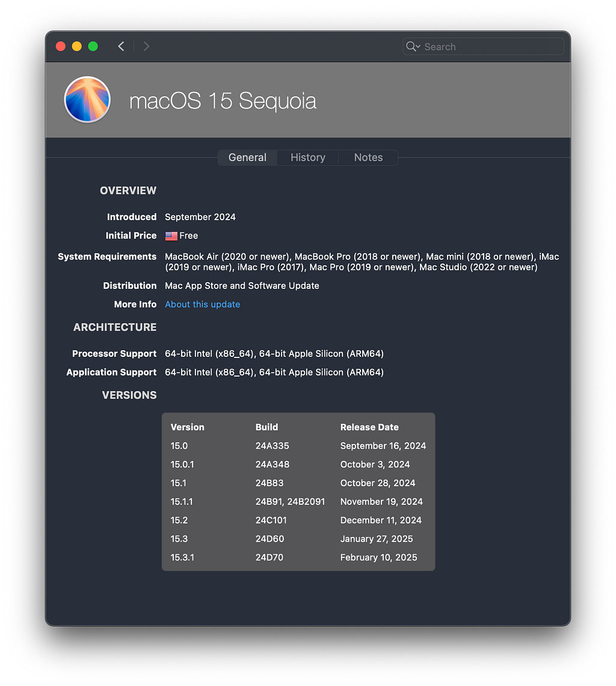
Task: Click build 24B83
Action: [269, 483]
